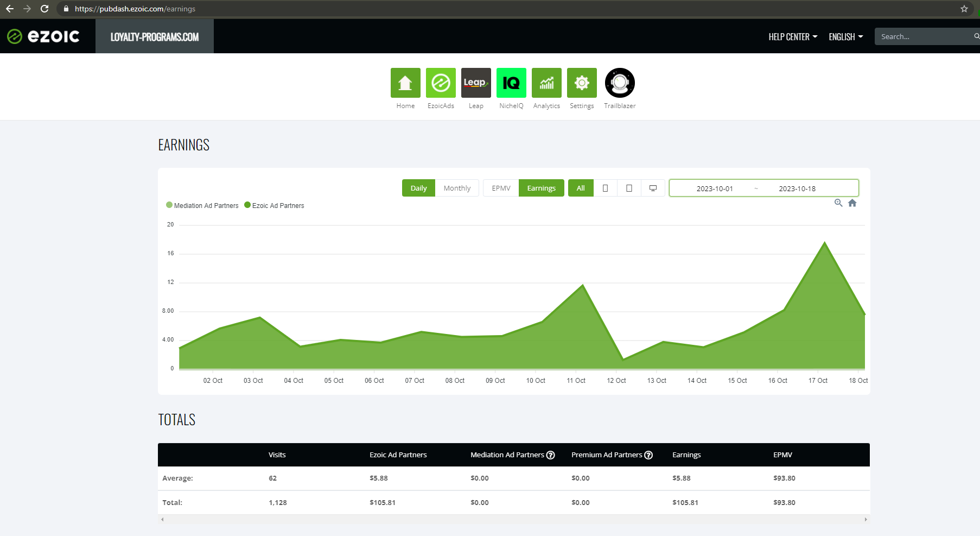Click in the Search input field
Screen dimensions: 980x536
tap(925, 36)
